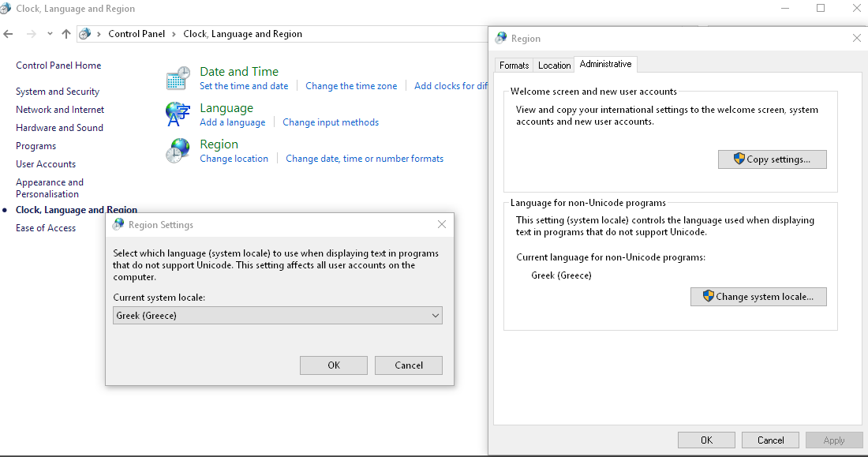Image resolution: width=868 pixels, height=457 pixels.
Task: Open Control Panel Home link
Action: [x=58, y=66]
